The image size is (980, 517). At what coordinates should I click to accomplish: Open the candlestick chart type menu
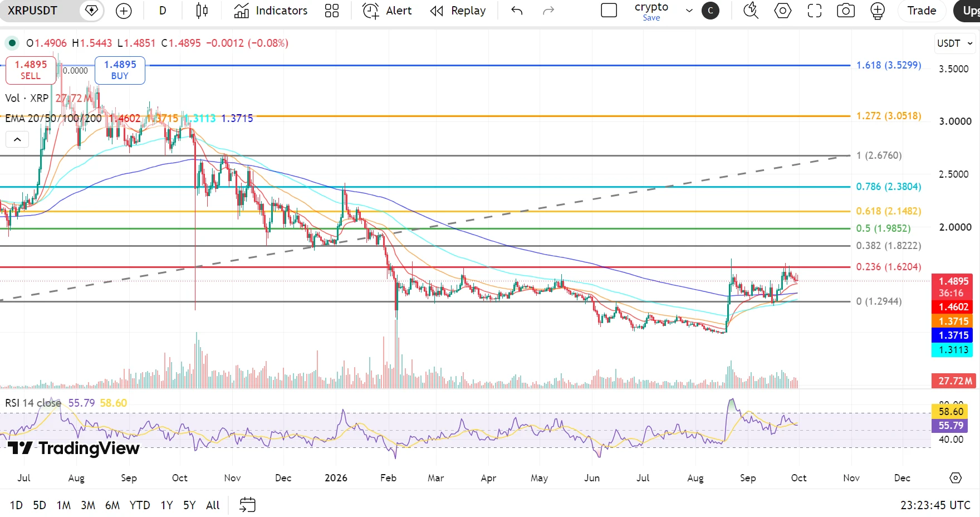pyautogui.click(x=202, y=11)
